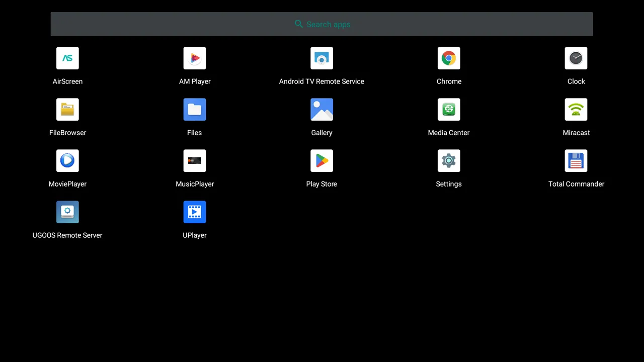Launch the UPlayer app
644x362 pixels.
[195, 212]
